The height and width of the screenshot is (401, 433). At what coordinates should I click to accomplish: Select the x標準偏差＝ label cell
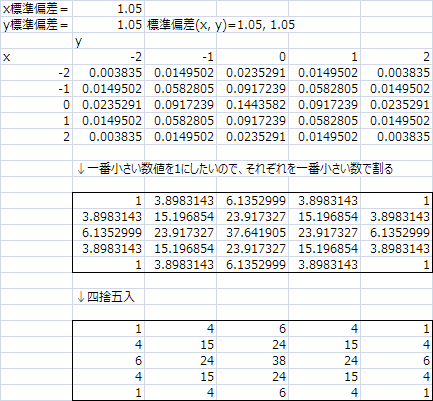[x=36, y=9]
